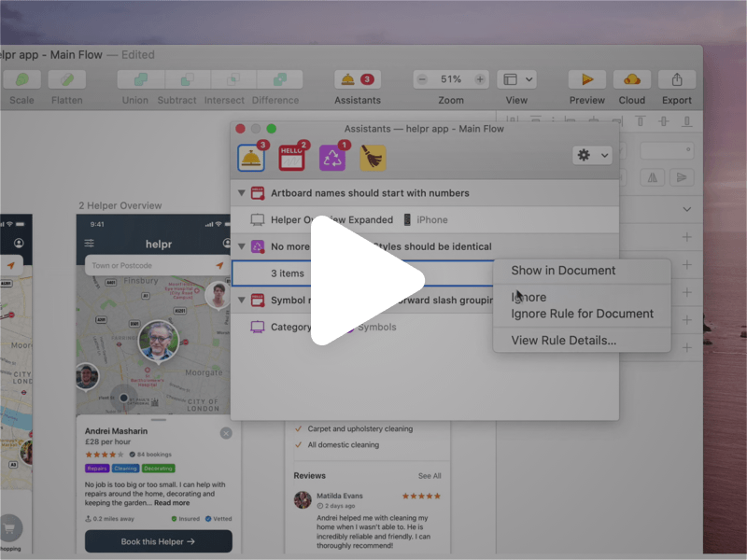
Task: Click the 51% zoom value
Action: (451, 79)
